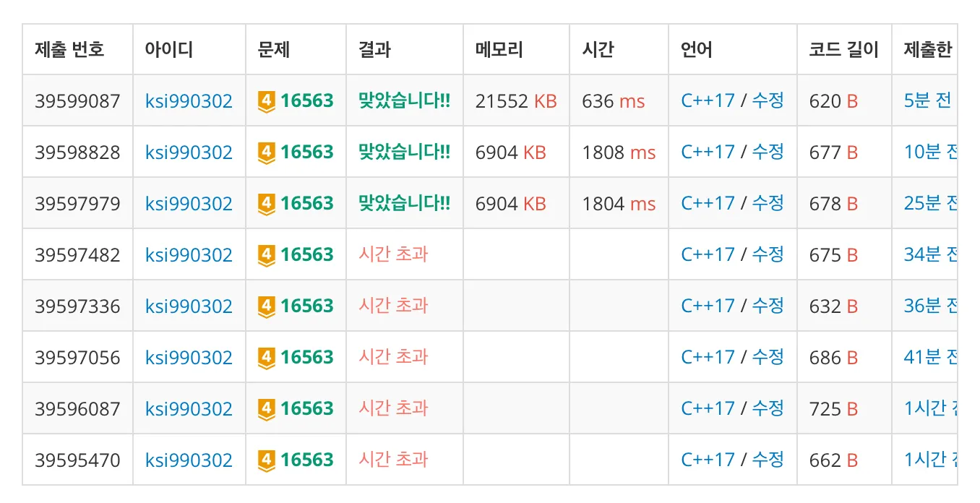Open problem 16563 link in row 39597979
Viewport: 980px width, 503px height.
307,204
